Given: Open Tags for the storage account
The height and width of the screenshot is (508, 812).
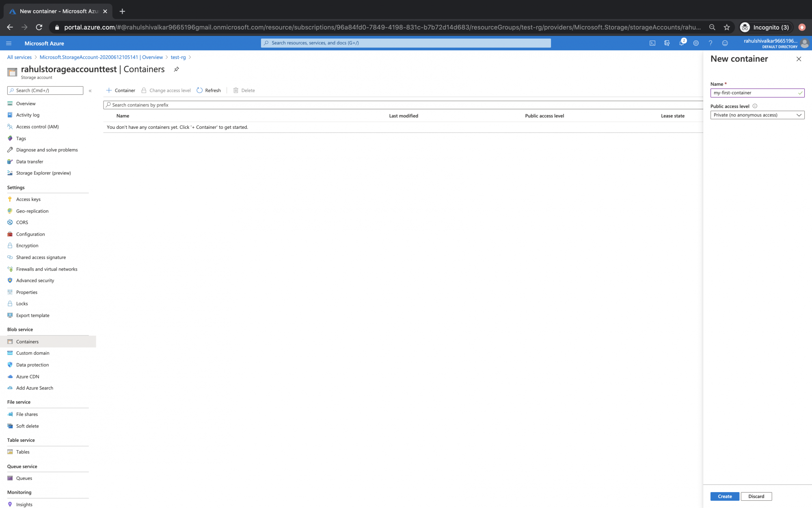Looking at the screenshot, I should pos(21,138).
